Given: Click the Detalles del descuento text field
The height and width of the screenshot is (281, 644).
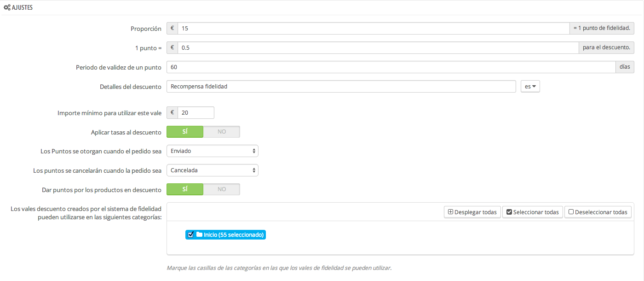Looking at the screenshot, I should [x=340, y=87].
